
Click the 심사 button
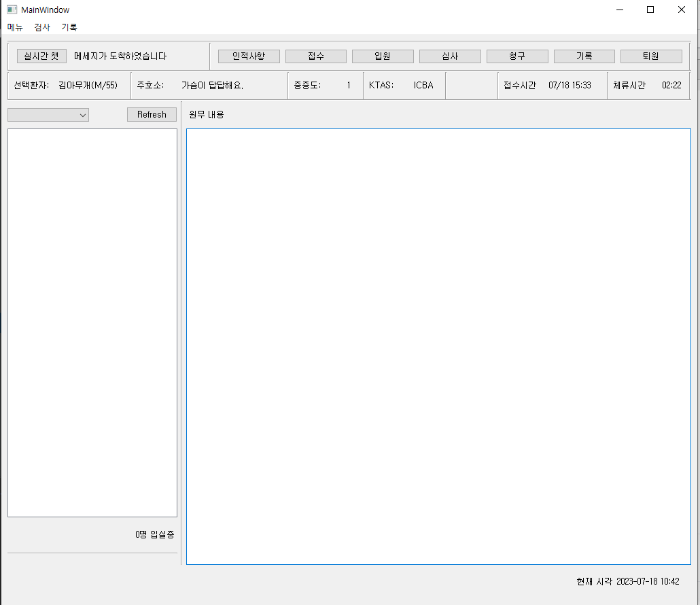tap(450, 56)
